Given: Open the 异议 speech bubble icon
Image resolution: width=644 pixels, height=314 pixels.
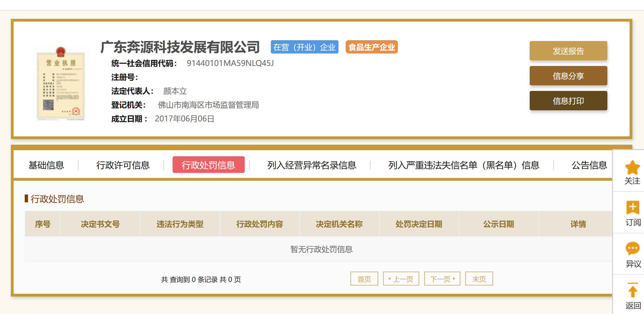Looking at the screenshot, I should coord(633,248).
